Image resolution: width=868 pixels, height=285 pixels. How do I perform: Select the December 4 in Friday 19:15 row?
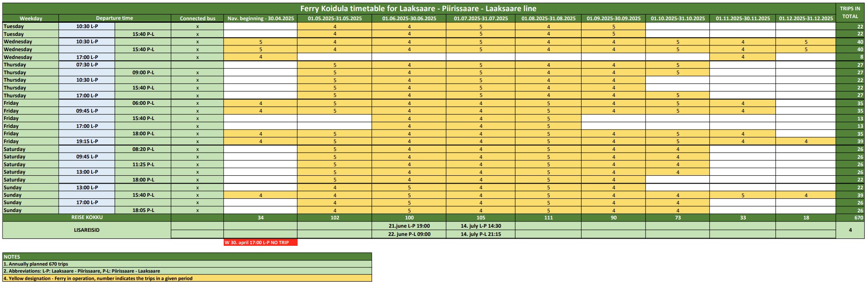[x=806, y=141]
